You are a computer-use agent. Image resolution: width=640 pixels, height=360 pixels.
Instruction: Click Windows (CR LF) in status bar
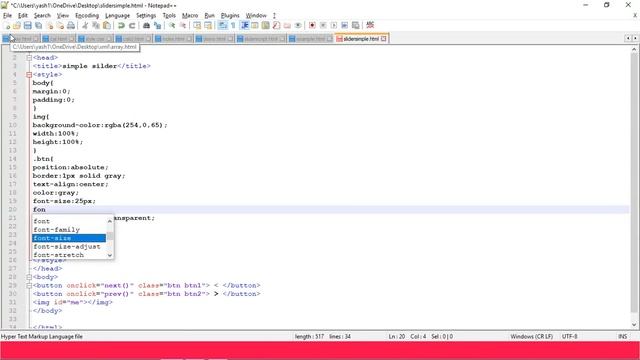[x=531, y=337]
